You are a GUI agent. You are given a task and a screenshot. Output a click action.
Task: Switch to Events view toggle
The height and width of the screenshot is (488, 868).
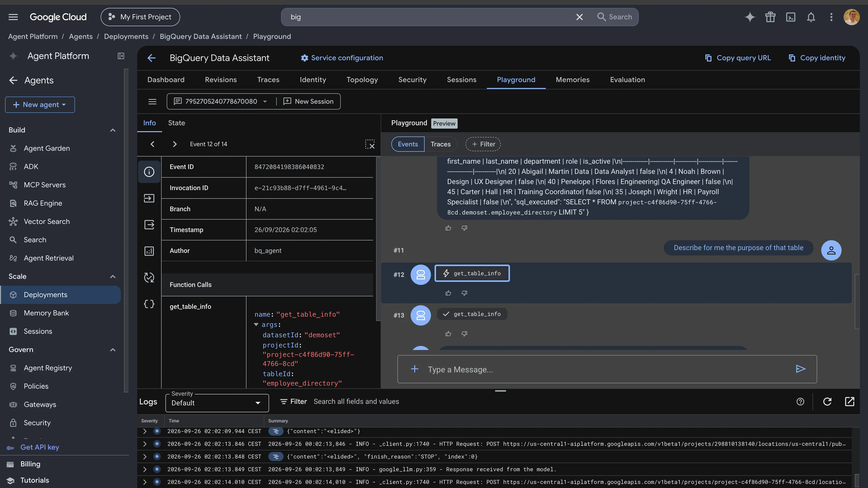(408, 144)
